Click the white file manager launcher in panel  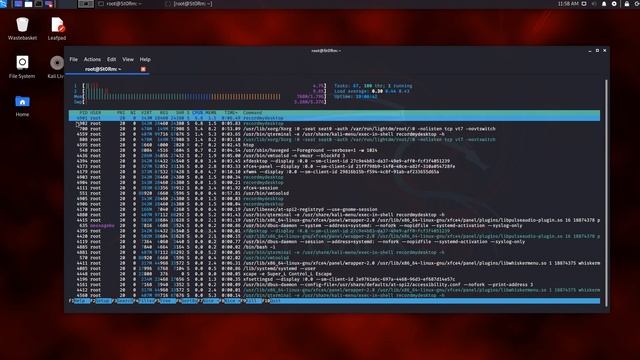tap(28, 4)
